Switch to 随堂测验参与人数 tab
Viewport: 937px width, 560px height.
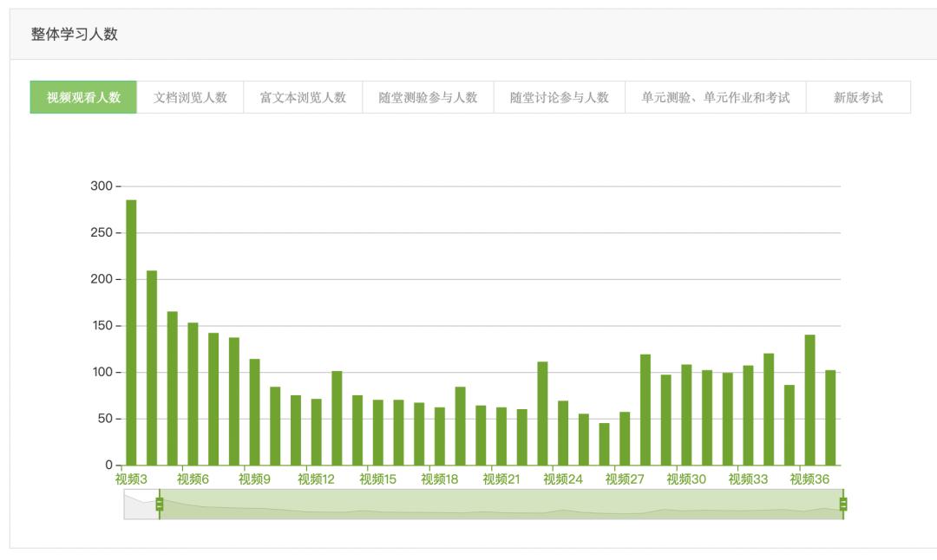[428, 97]
